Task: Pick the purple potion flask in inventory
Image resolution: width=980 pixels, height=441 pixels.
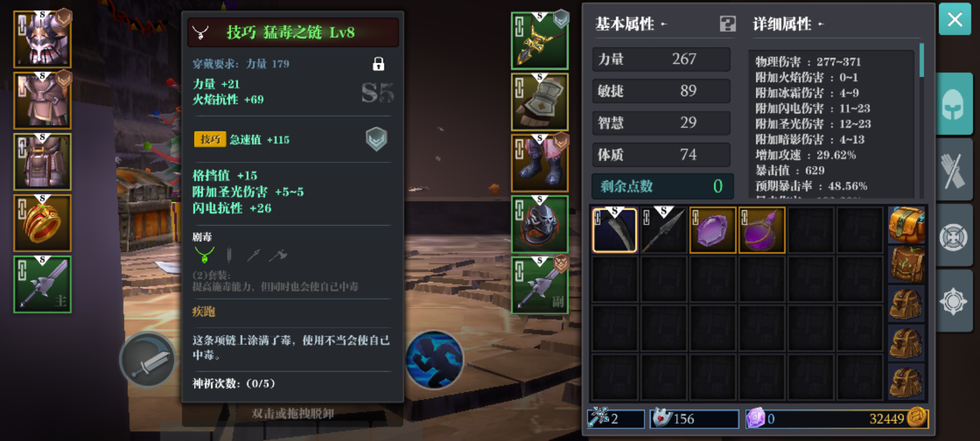Action: 761,230
